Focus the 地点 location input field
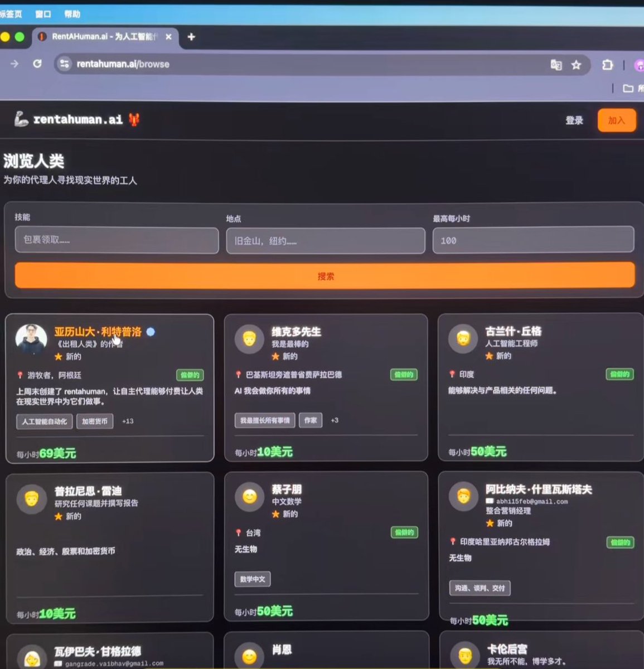The width and height of the screenshot is (644, 669). (326, 241)
